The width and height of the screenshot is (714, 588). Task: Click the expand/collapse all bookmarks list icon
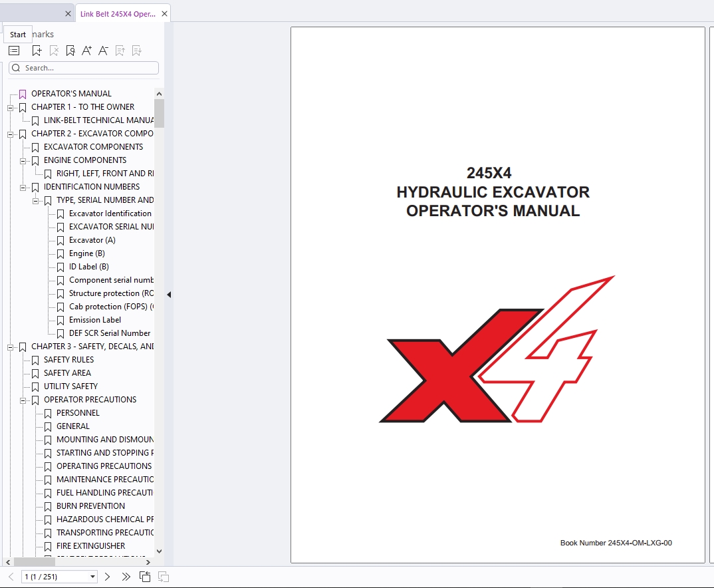point(14,51)
